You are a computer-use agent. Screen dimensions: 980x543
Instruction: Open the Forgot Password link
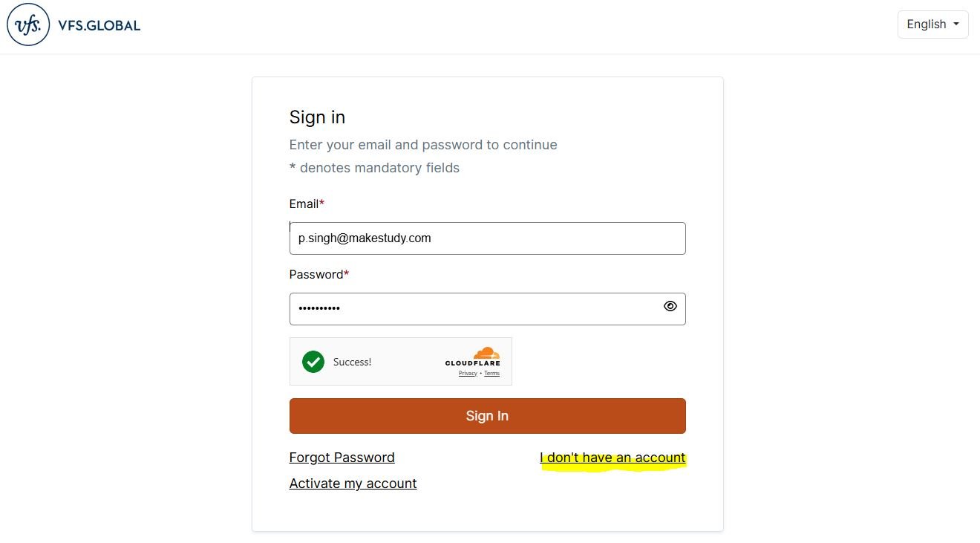coord(342,457)
